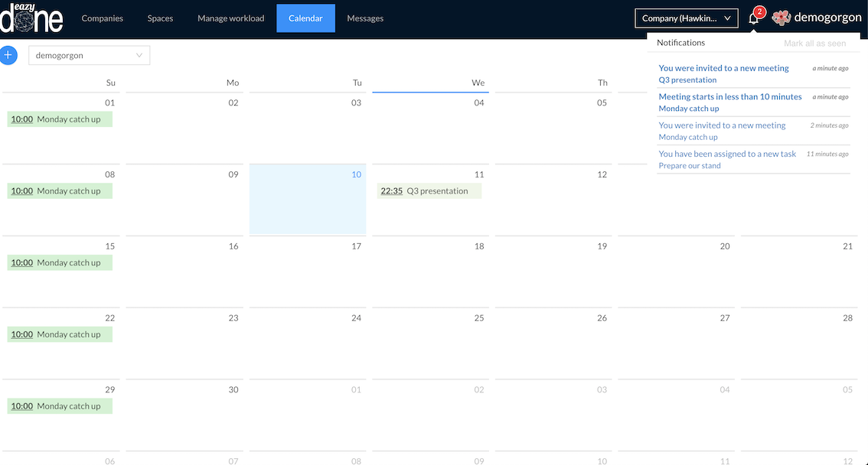Expand the Company (Hawkin...) dropdown
Image resolution: width=868 pixels, height=465 pixels.
click(687, 18)
